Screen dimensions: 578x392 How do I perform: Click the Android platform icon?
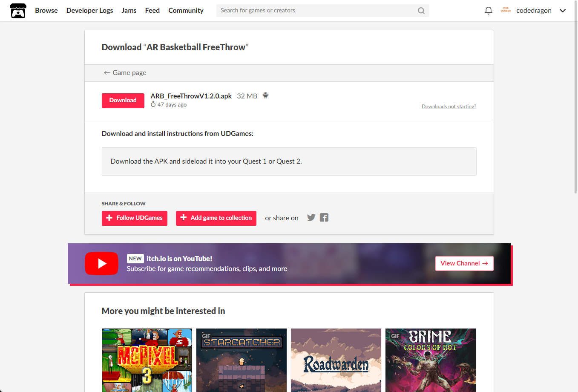[265, 96]
